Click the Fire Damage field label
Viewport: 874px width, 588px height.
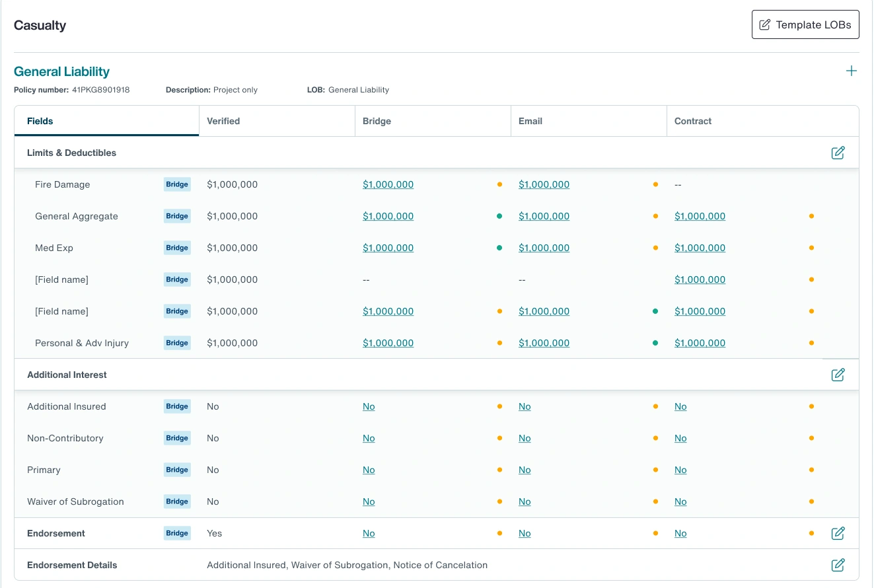coord(62,184)
